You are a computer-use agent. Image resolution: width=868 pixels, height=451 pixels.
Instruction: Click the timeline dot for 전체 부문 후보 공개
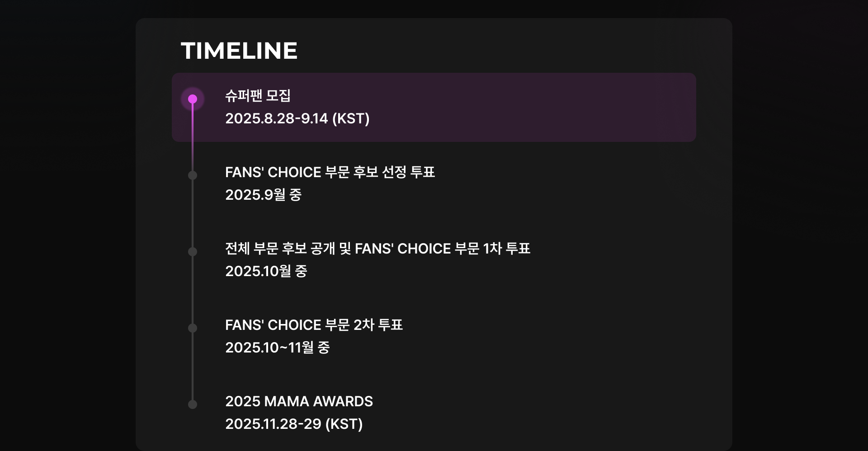[x=193, y=252]
